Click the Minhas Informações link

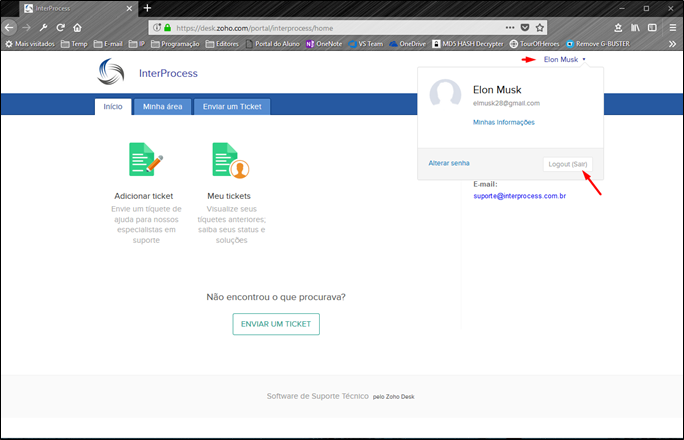(504, 122)
